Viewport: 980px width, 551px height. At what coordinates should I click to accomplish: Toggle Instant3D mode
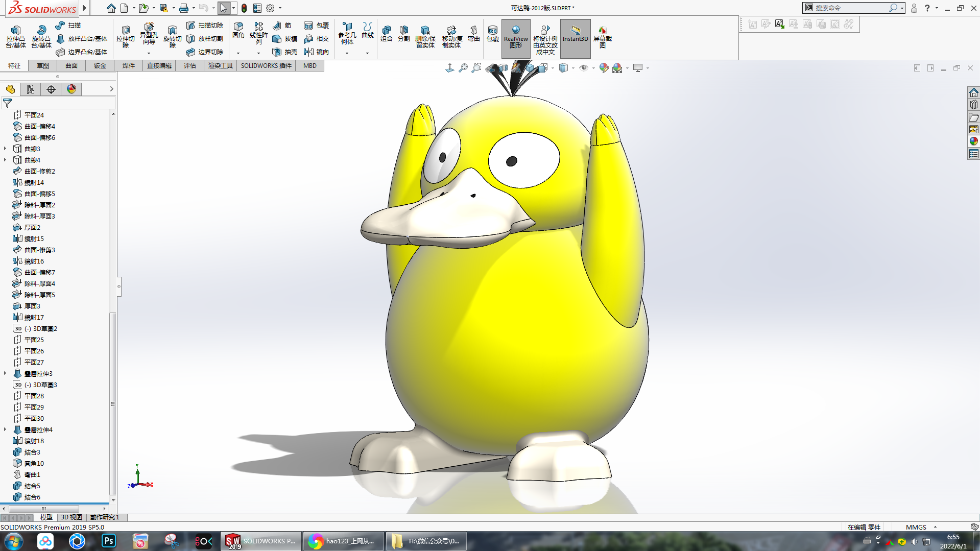tap(575, 38)
